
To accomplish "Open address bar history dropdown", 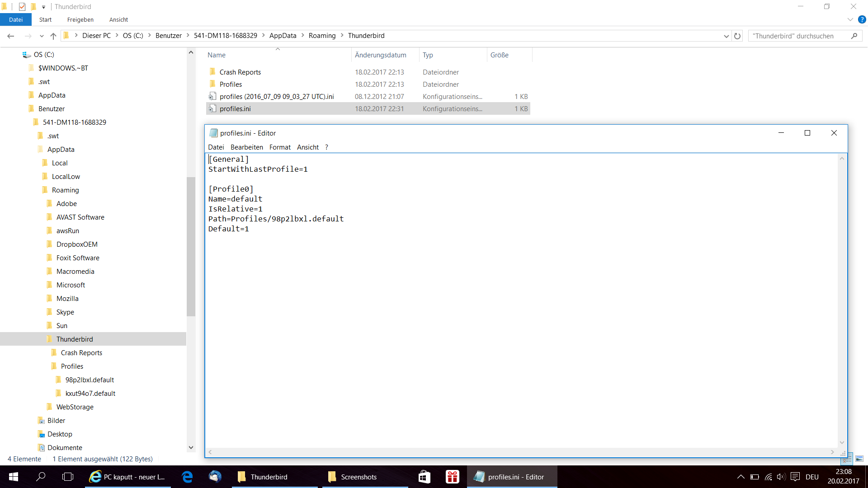I will (726, 36).
